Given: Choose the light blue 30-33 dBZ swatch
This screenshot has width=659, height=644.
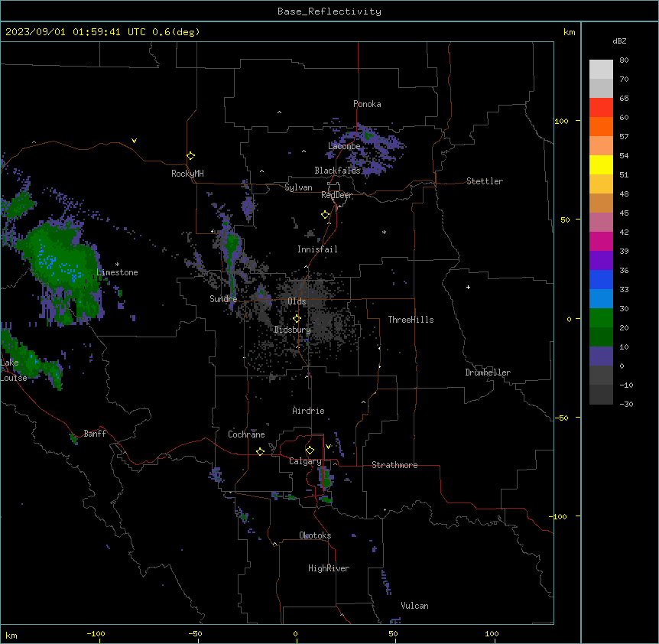Looking at the screenshot, I should point(601,298).
